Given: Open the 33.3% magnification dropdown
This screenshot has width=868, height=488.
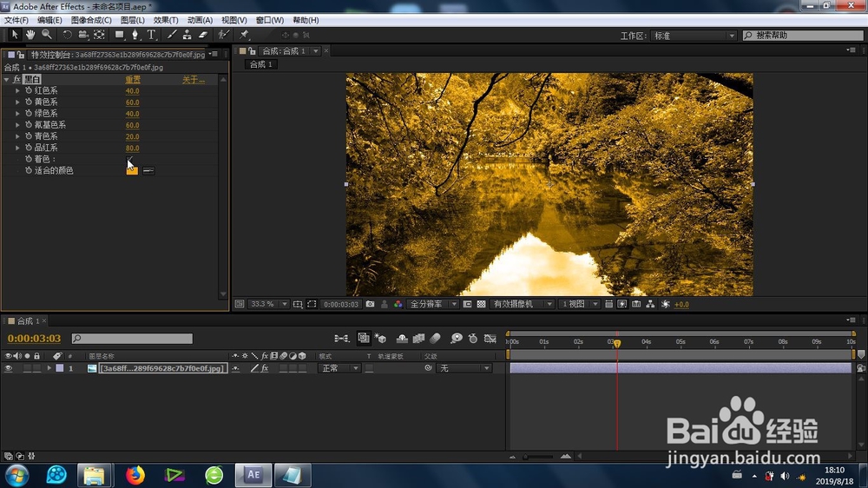Looking at the screenshot, I should coord(269,304).
